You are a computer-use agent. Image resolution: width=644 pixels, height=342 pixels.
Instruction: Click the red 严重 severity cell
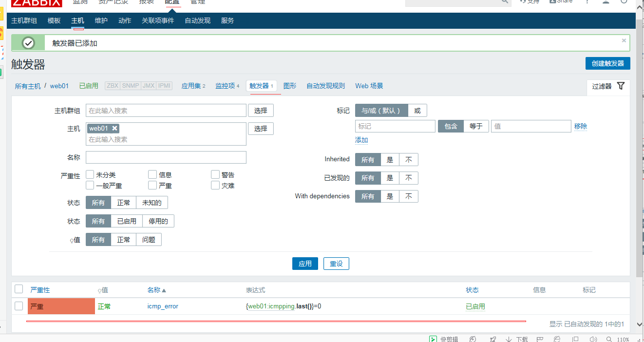(61, 306)
